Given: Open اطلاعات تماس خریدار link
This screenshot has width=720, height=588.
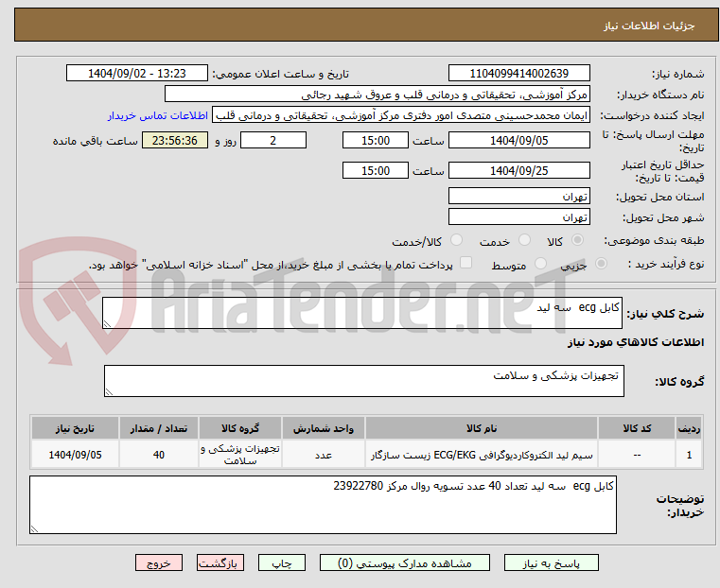Looking at the screenshot, I should click(x=158, y=115).
